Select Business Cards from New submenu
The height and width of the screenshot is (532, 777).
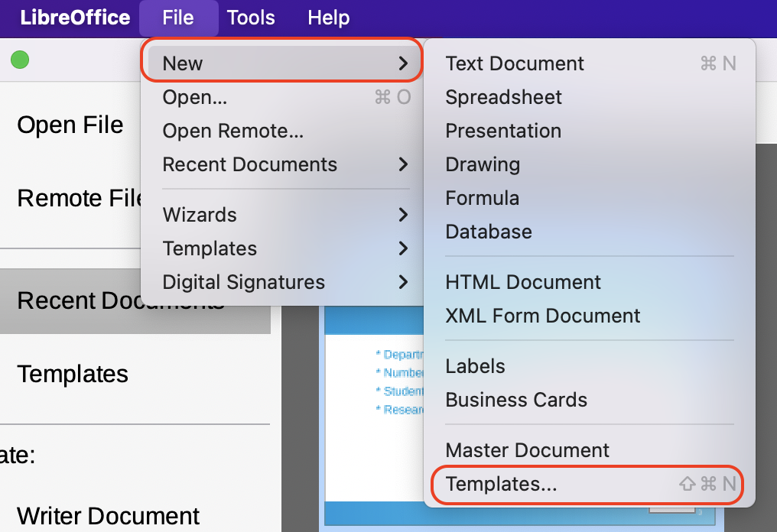[590, 401]
